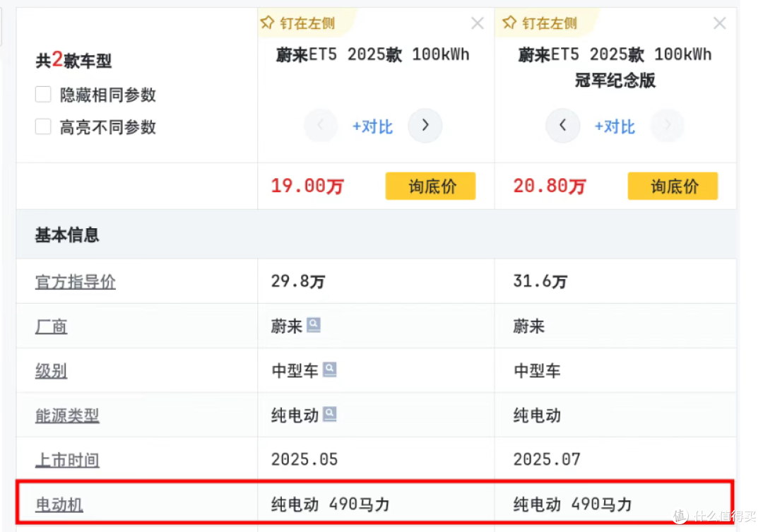763x532 pixels.
Task: Click the 共2款车型 heading
Action: click(x=73, y=60)
